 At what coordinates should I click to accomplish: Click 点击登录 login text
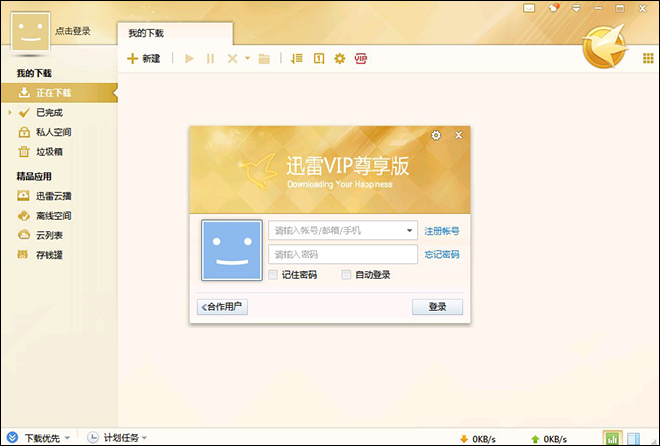click(x=73, y=31)
